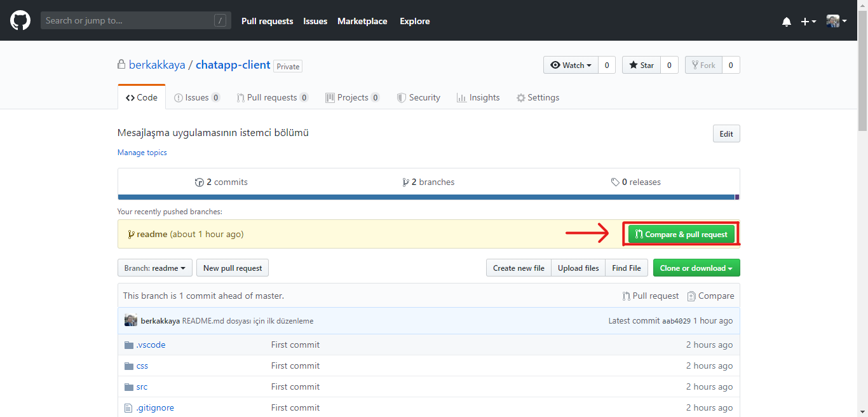The image size is (868, 417).
Task: Open the plus create-new menu
Action: 808,22
